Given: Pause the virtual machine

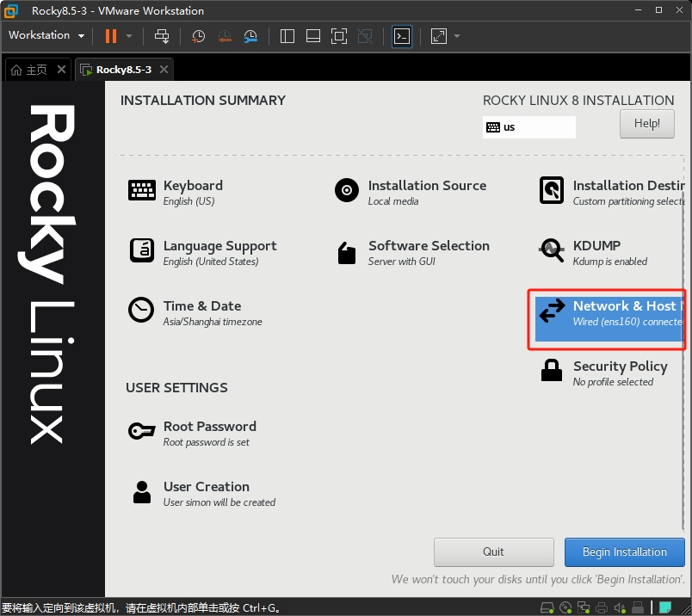Looking at the screenshot, I should click(111, 36).
